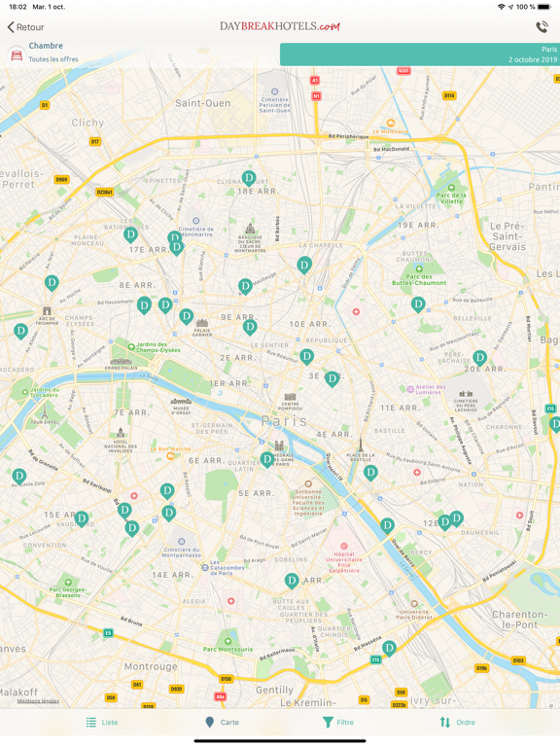
Task: Select hotel pin west of Arc de Triomphe
Action: tap(20, 332)
